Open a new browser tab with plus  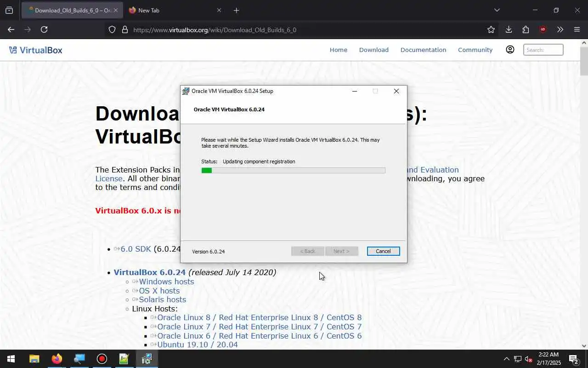pos(236,10)
